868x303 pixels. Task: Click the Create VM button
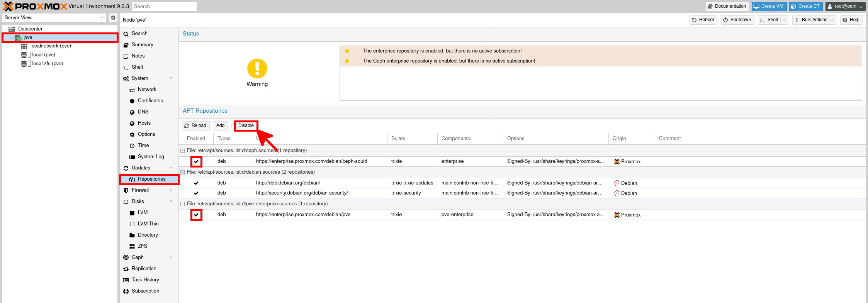click(x=769, y=6)
